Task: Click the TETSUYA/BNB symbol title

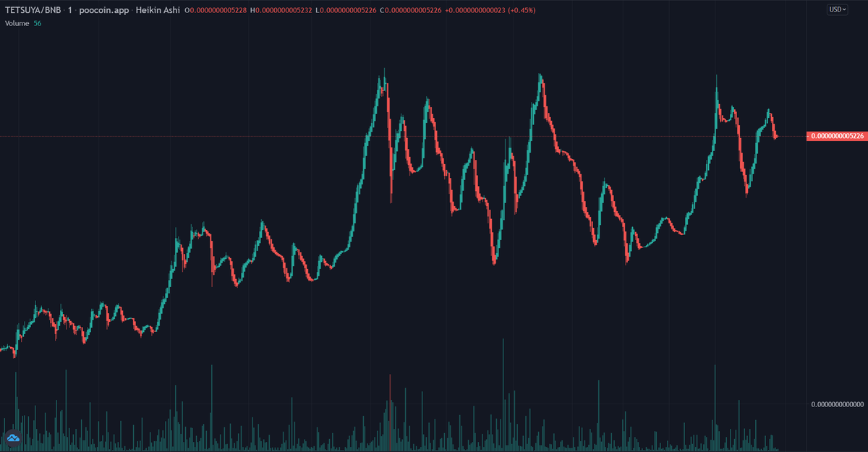Action: click(33, 10)
